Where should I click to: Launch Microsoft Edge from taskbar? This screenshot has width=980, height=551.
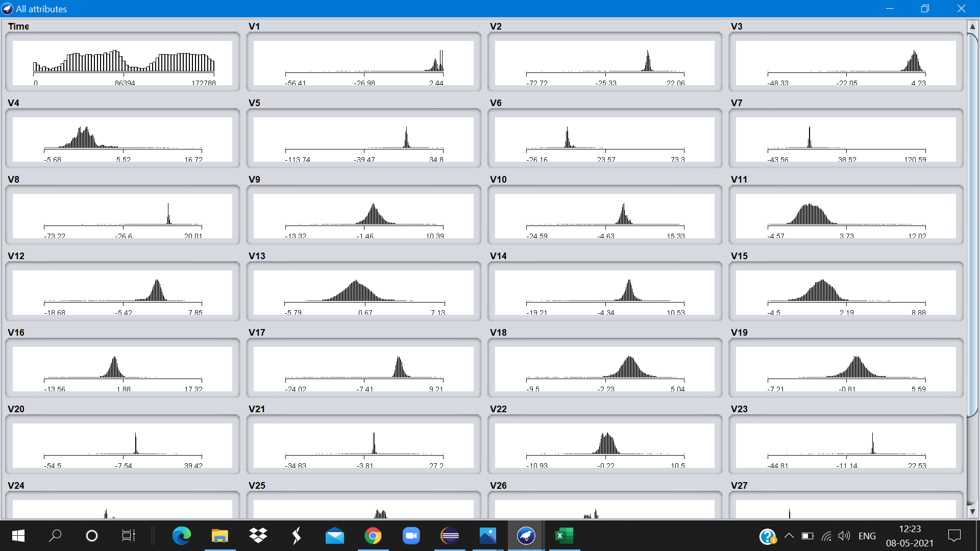coord(182,536)
